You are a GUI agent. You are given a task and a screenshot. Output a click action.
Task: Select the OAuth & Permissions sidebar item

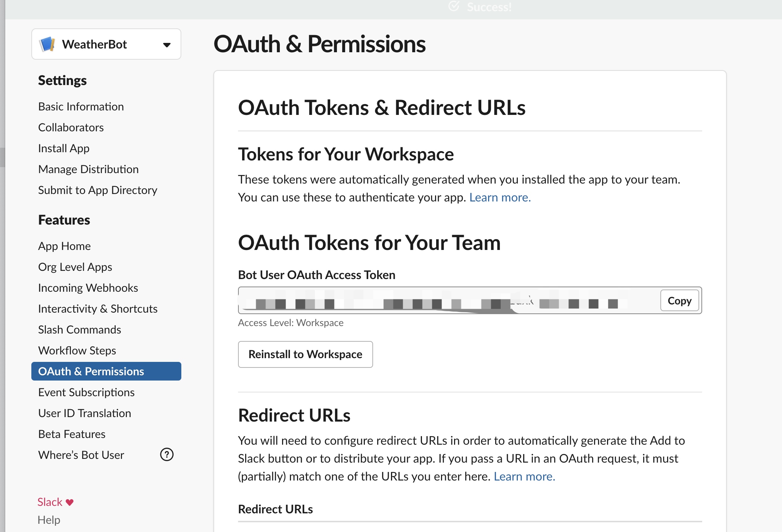(x=91, y=372)
